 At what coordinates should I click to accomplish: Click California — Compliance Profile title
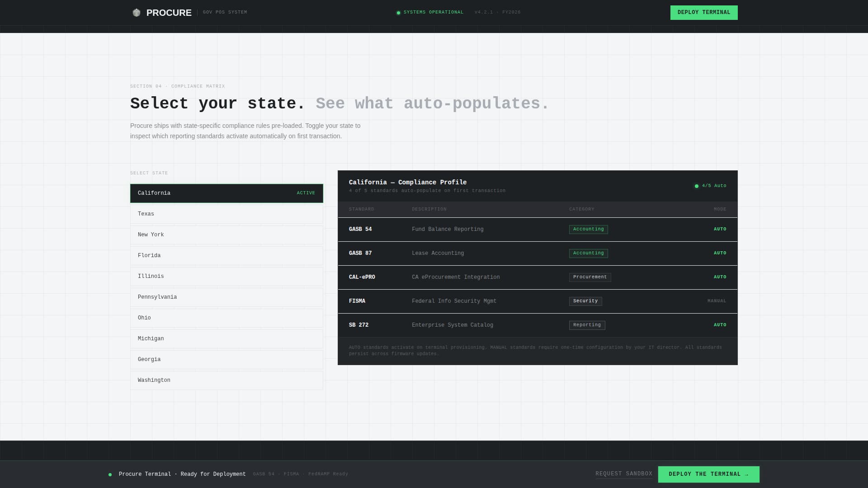[x=408, y=183]
